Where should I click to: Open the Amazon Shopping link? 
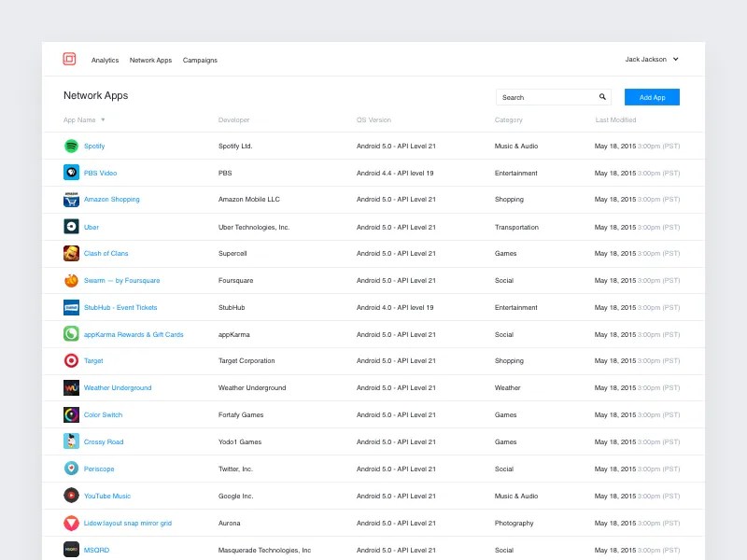111,200
